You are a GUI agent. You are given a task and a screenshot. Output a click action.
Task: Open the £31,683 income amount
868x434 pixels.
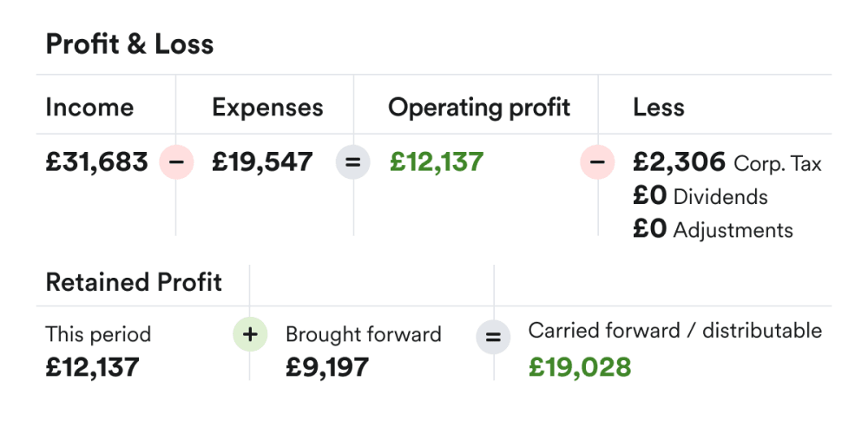97,162
